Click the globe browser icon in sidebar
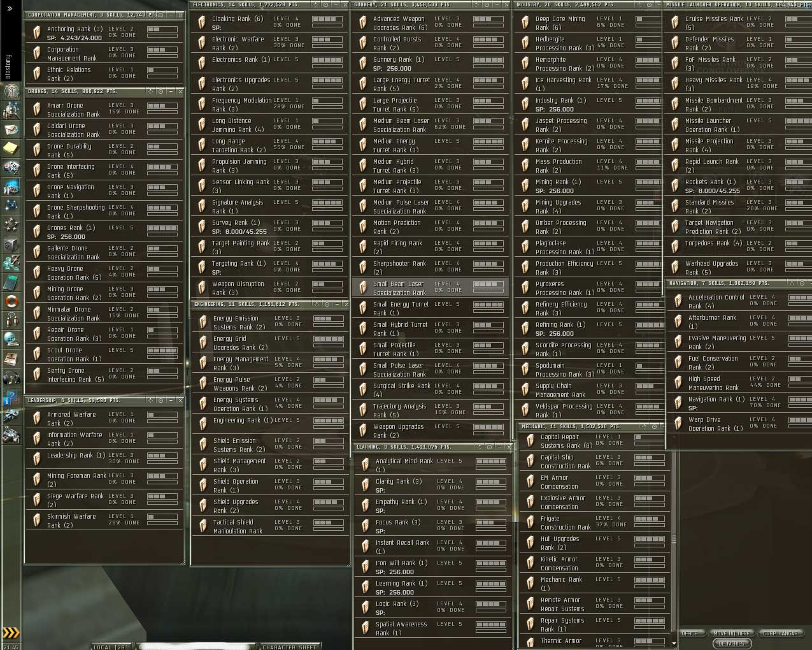This screenshot has height=650, width=812. pos(11,340)
